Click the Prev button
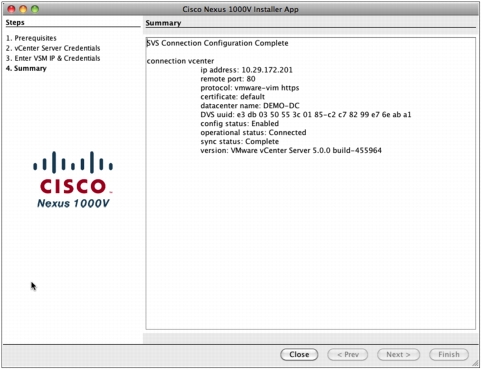 click(x=347, y=354)
